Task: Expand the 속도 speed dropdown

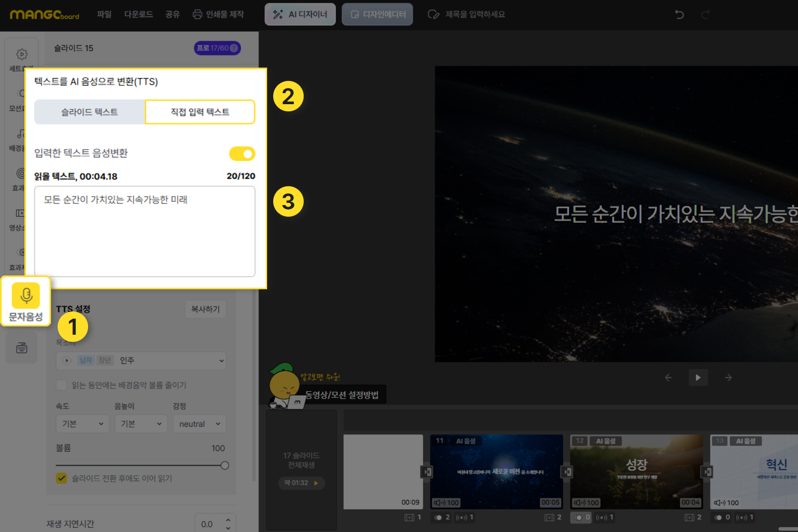Action: click(x=83, y=424)
